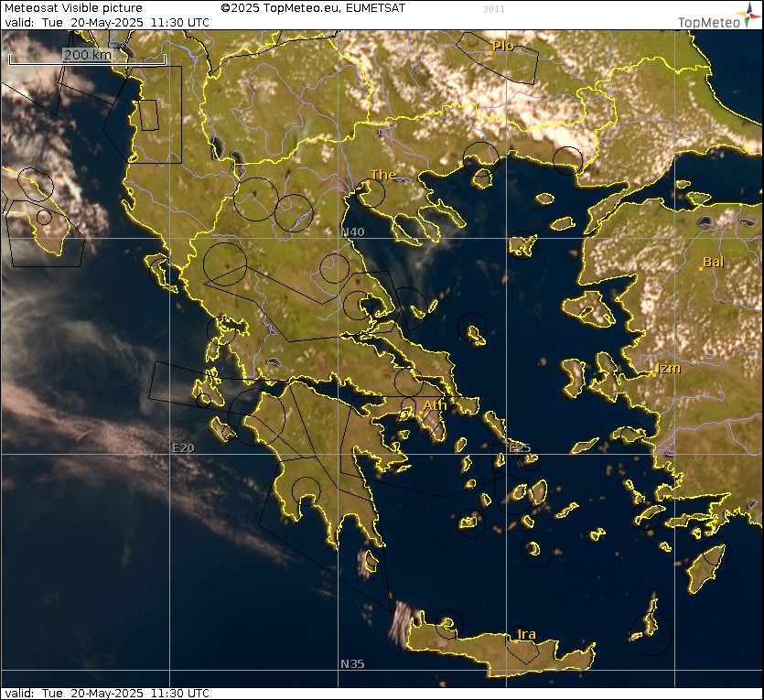The height and width of the screenshot is (700, 764).
Task: Click the N40 latitude label
Action: (353, 232)
